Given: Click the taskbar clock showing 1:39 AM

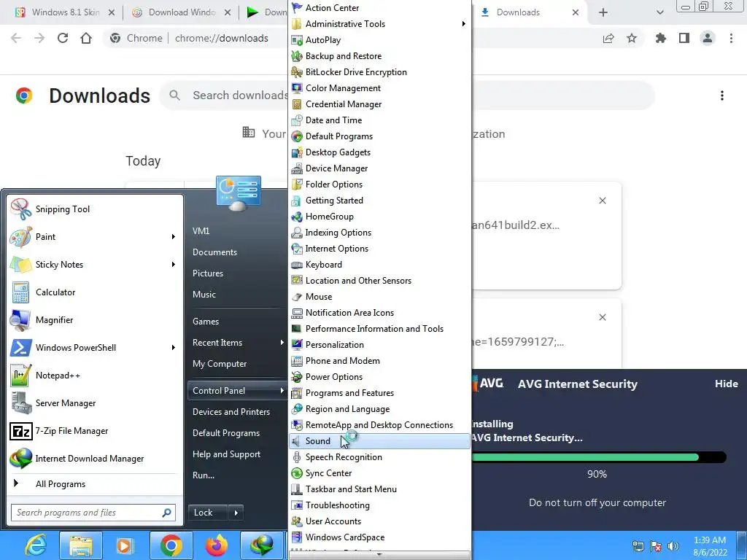Looking at the screenshot, I should (710, 546).
